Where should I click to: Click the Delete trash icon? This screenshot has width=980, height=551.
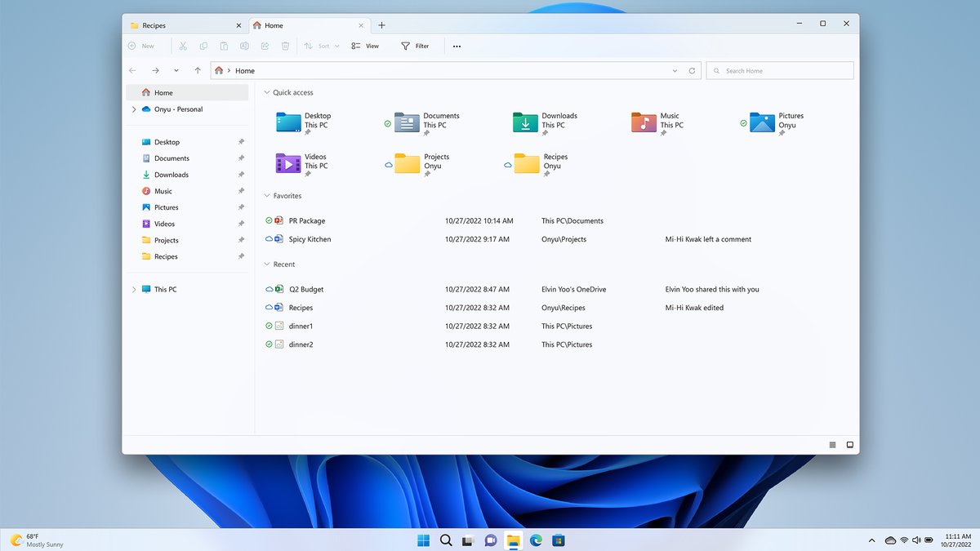click(285, 47)
